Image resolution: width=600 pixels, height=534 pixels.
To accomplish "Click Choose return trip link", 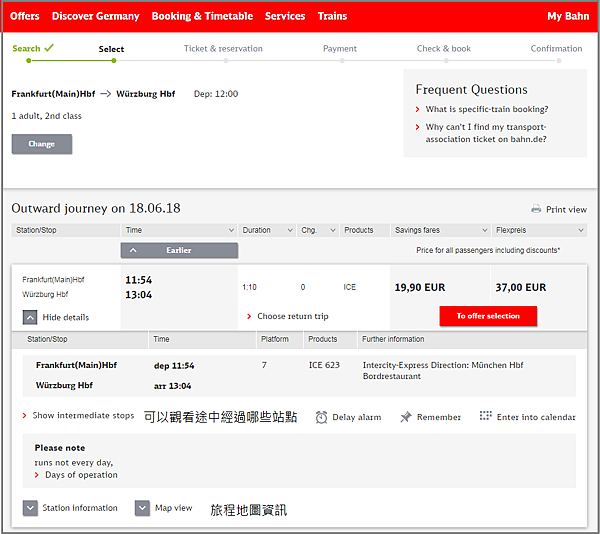I will pos(293,316).
